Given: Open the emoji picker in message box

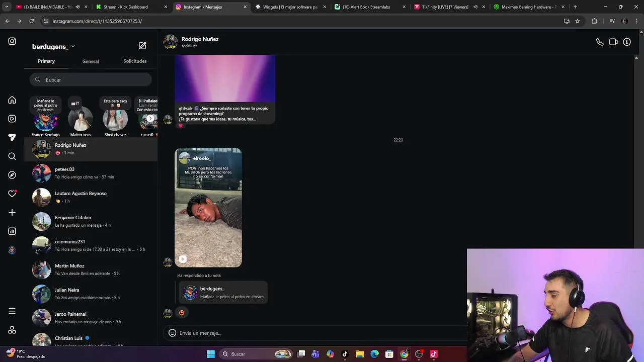Looking at the screenshot, I should point(172,333).
